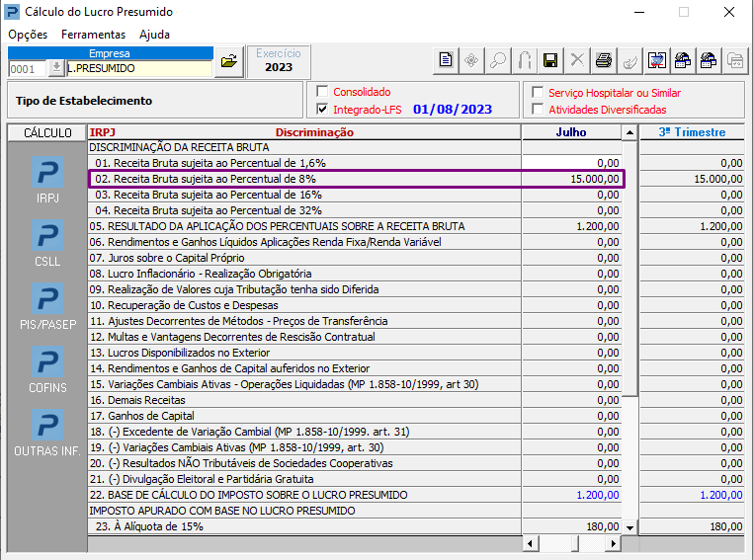Click the company code field 0001
The width and height of the screenshot is (754, 560).
point(28,69)
